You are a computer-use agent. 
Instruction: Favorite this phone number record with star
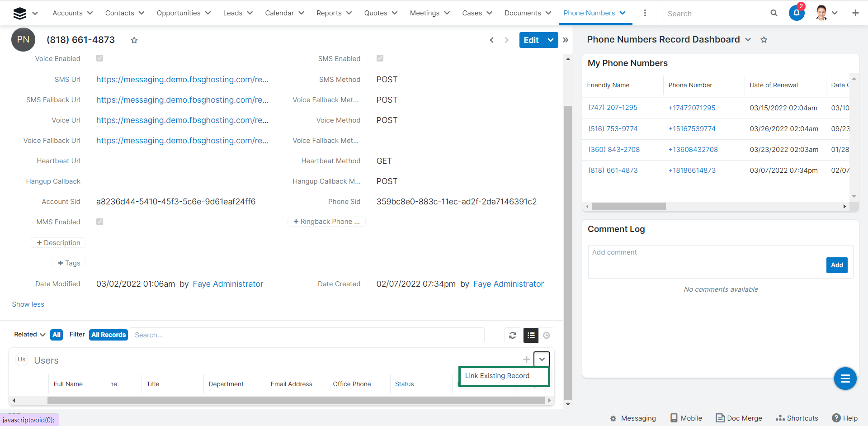134,40
